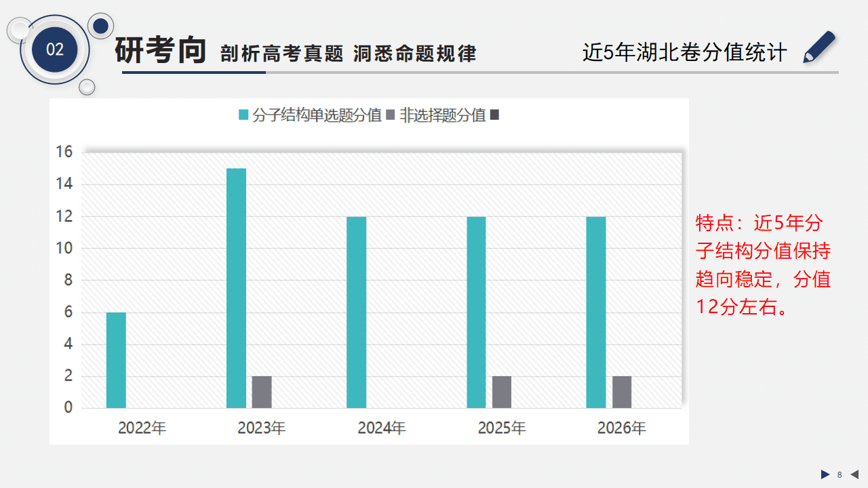Click the teal legend swatch for 分子结构单选题分值

[x=243, y=115]
